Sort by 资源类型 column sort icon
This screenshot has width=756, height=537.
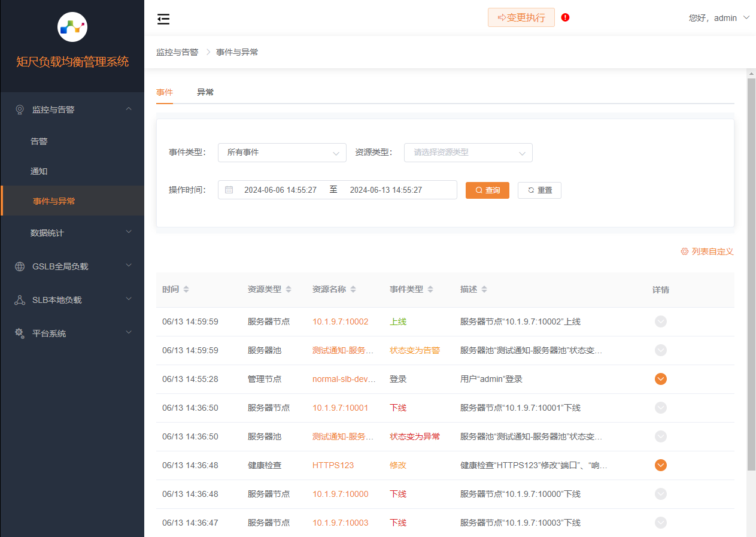pyautogui.click(x=289, y=290)
